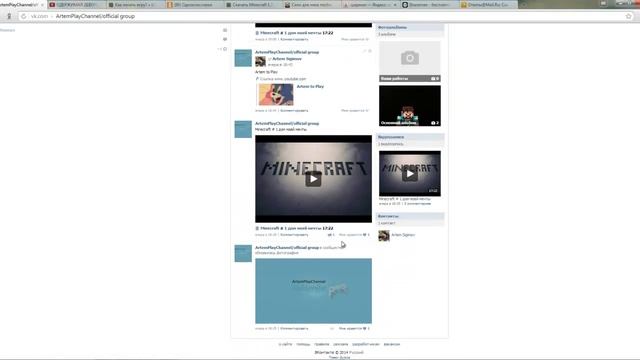
Task: Open the 'вакансии' footer link
Action: tap(391, 344)
